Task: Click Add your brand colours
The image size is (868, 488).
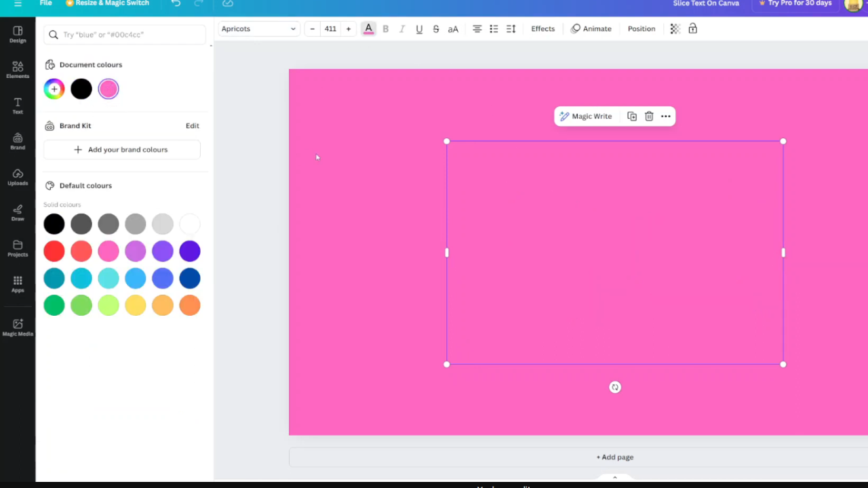Action: coord(122,150)
